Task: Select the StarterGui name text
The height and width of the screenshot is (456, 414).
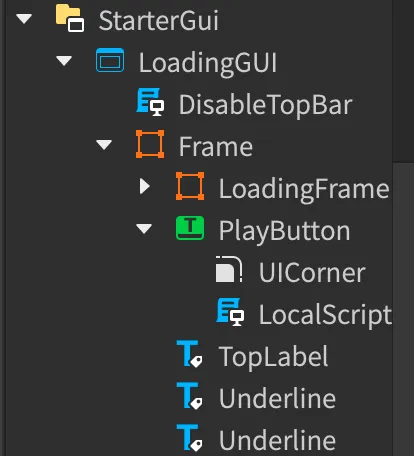Action: coord(159,21)
